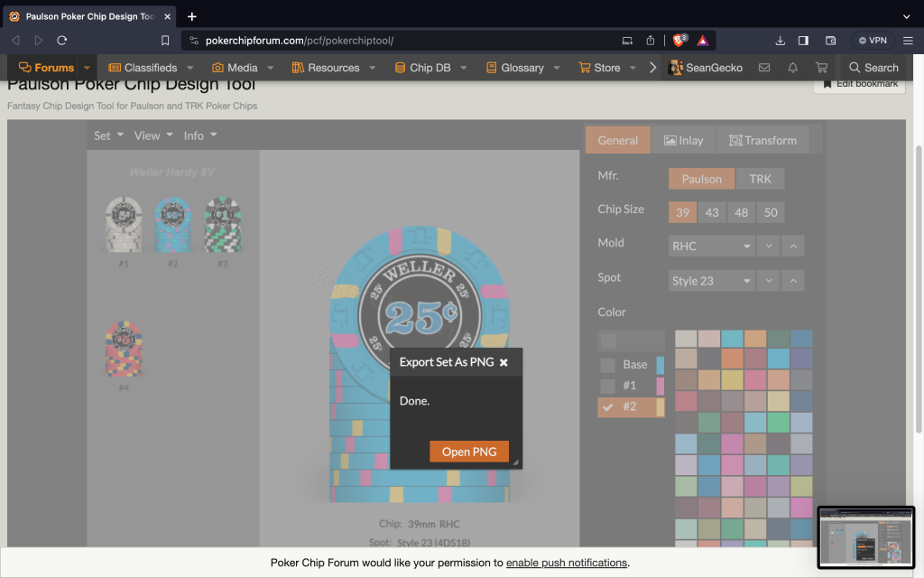Viewport: 924px width, 578px height.
Task: Uncheck the #2 color checkbox
Action: [607, 407]
